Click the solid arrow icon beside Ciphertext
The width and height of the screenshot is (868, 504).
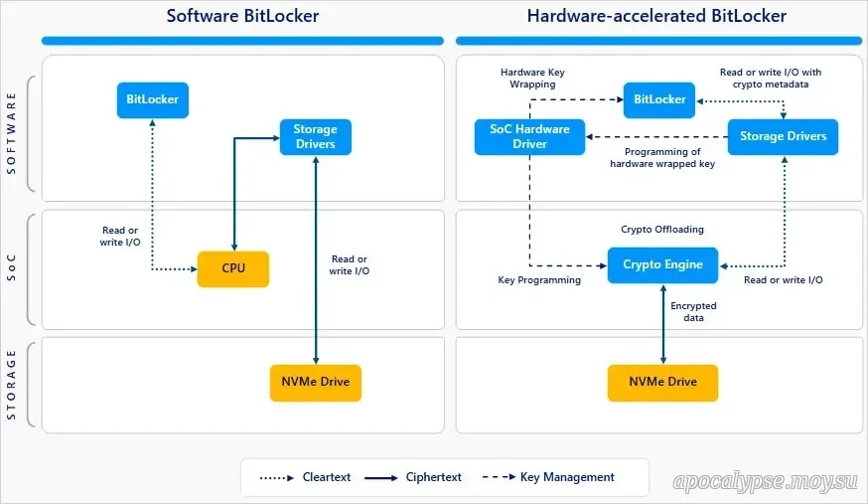tap(380, 478)
